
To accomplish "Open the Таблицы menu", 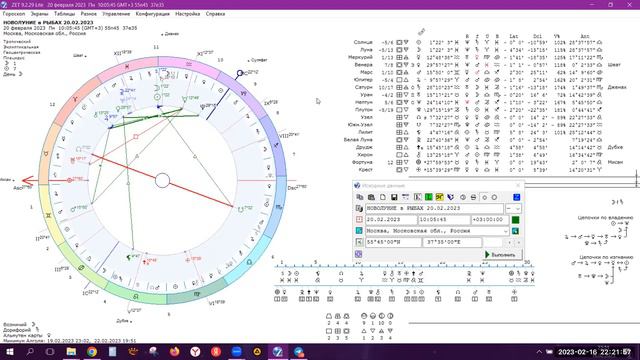I will click(x=64, y=14).
